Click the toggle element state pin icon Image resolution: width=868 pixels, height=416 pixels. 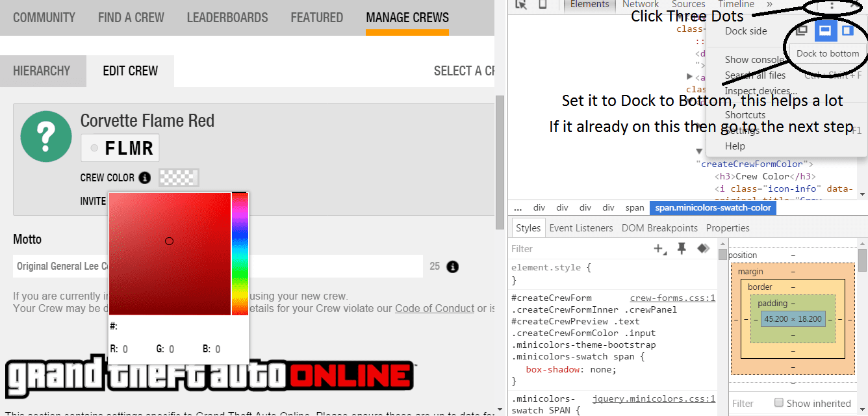682,248
